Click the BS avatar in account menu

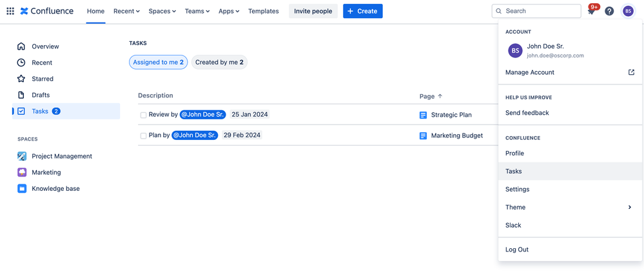[x=515, y=50]
